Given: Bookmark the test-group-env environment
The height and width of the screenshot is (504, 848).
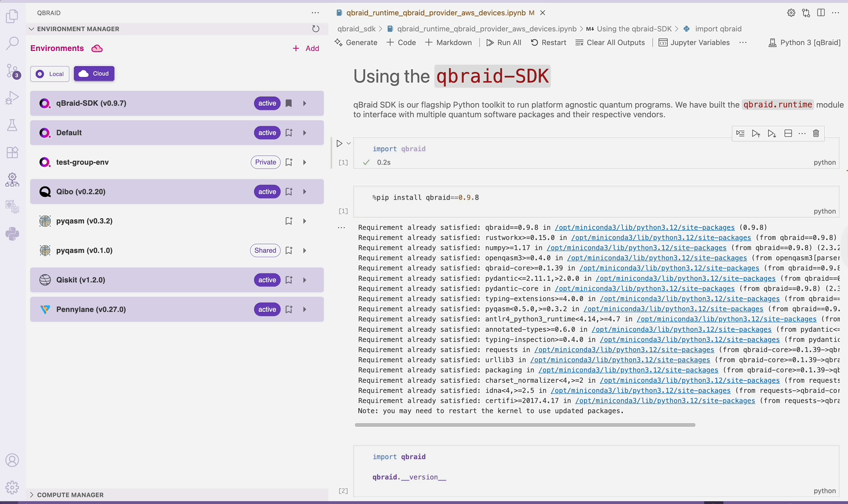Looking at the screenshot, I should pyautogui.click(x=289, y=162).
